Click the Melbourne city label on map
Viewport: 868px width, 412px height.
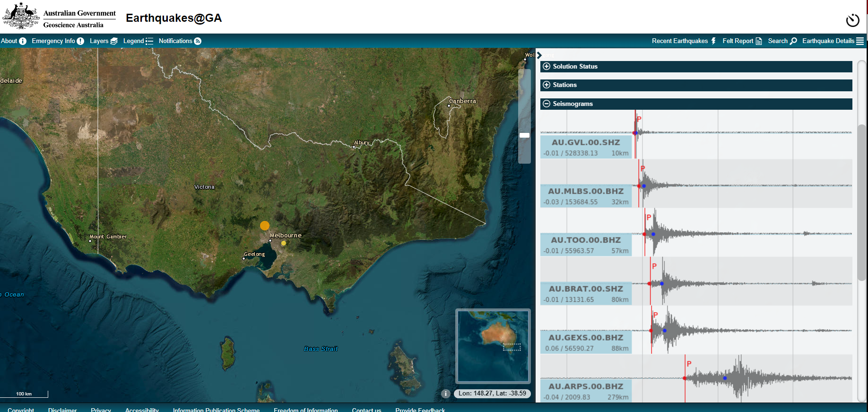286,236
